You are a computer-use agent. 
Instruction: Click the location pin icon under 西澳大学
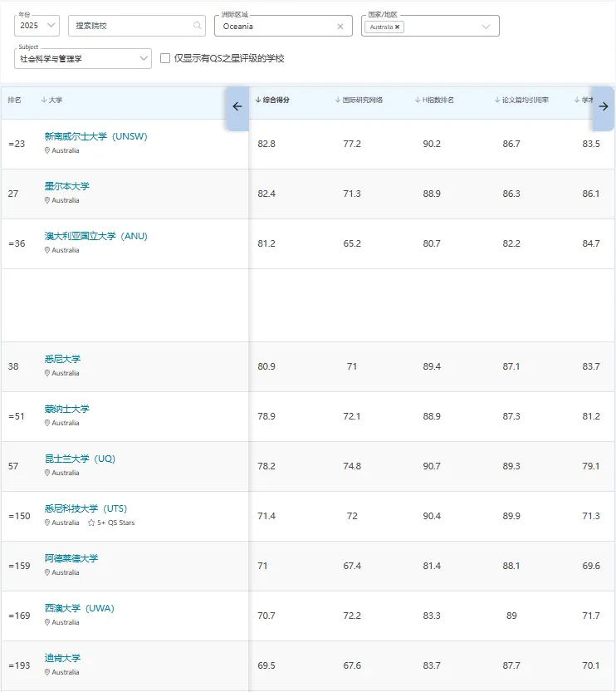tap(47, 623)
